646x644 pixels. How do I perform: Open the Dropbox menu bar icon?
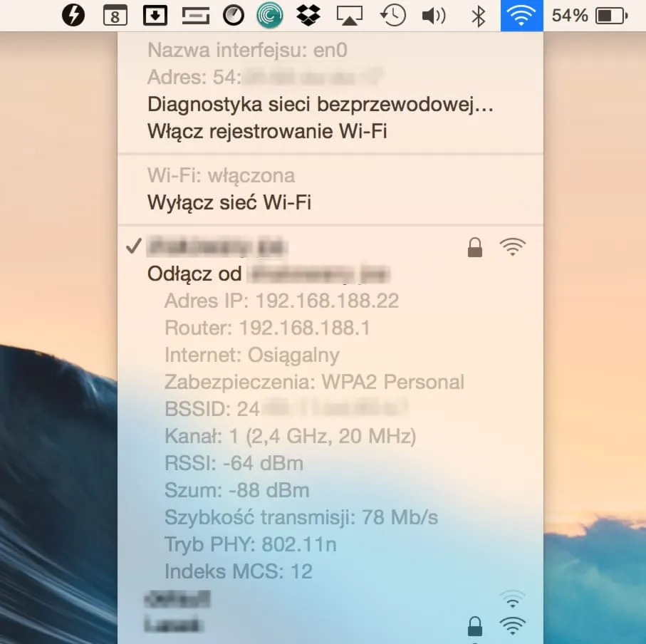308,16
